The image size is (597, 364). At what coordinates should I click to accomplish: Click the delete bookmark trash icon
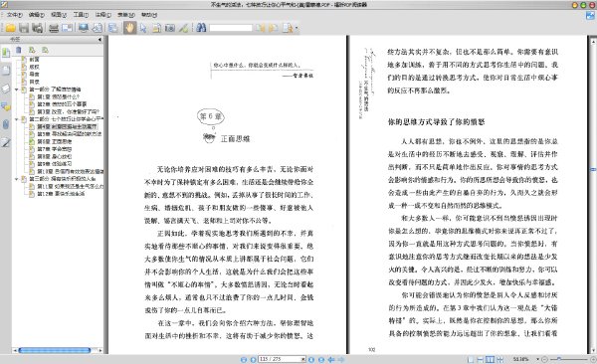[18, 50]
